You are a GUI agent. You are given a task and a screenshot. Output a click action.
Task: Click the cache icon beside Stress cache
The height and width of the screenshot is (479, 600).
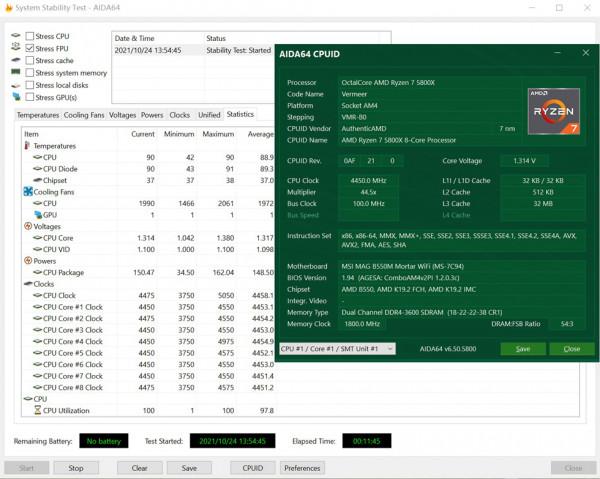pos(16,60)
